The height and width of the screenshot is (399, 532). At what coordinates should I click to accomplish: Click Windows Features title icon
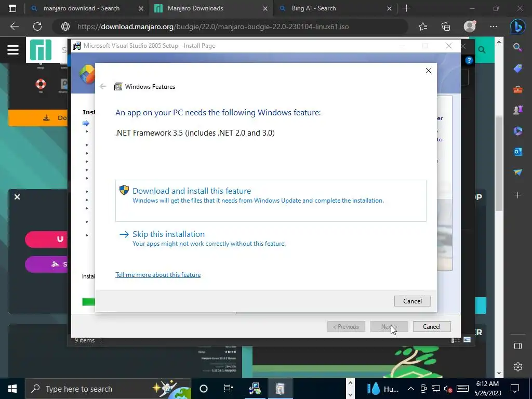pos(118,87)
